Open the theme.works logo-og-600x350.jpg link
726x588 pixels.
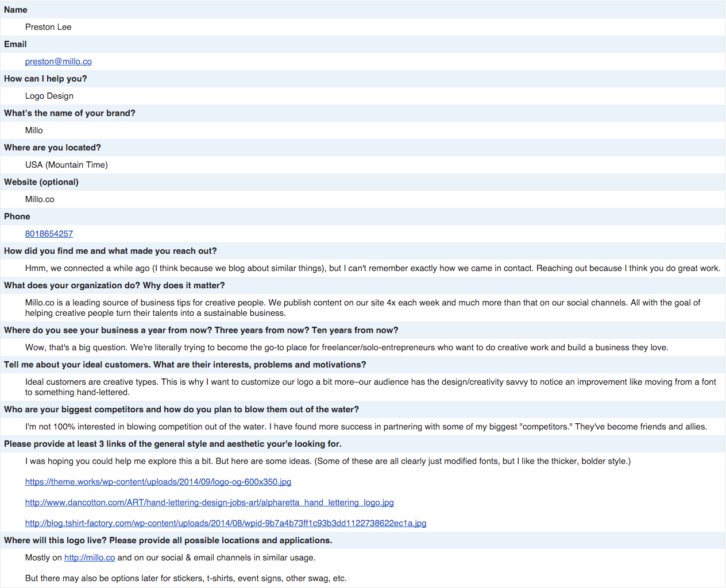(x=158, y=482)
